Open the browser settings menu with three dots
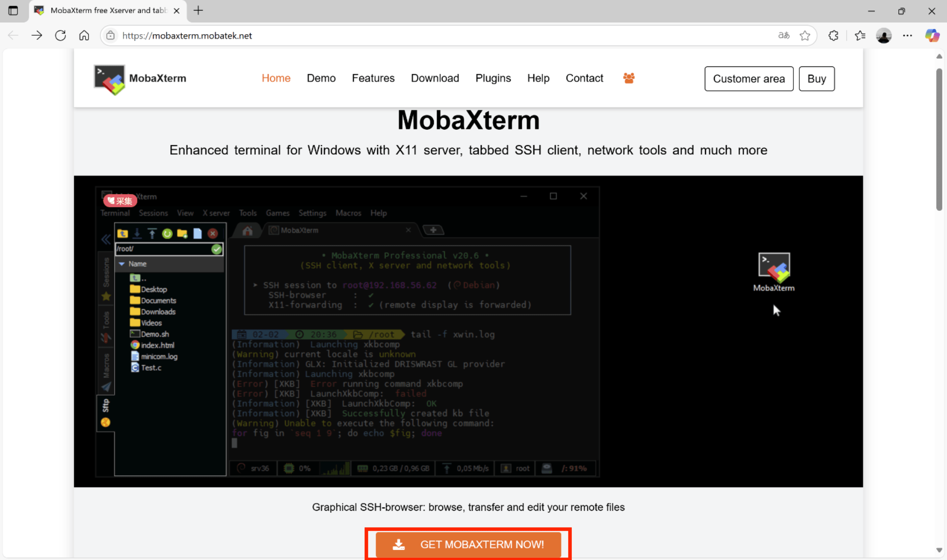The height and width of the screenshot is (560, 947). point(907,35)
